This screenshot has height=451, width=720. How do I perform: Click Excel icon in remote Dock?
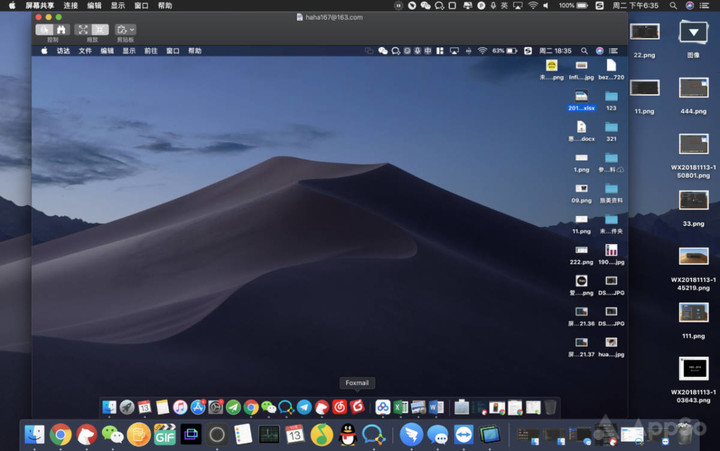400,407
